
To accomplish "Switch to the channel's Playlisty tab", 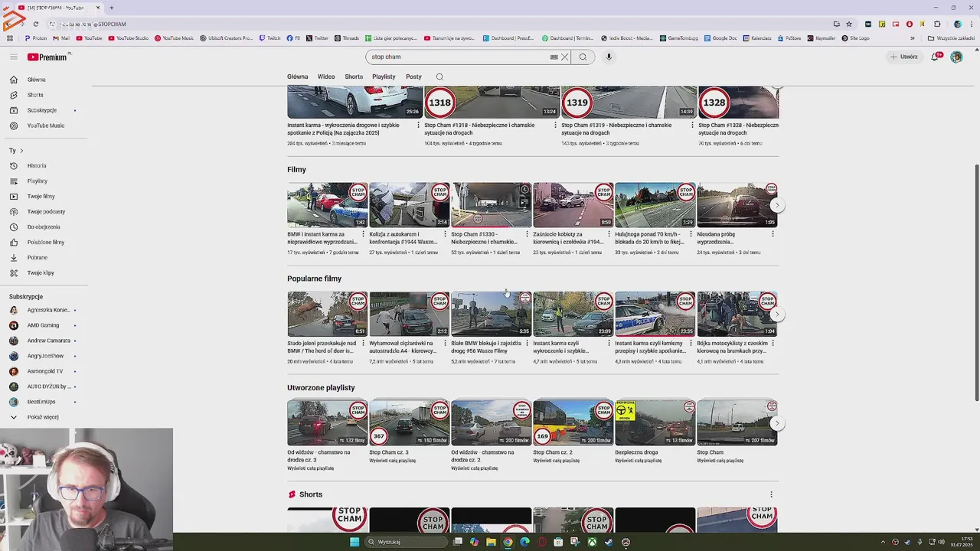I will (x=384, y=77).
